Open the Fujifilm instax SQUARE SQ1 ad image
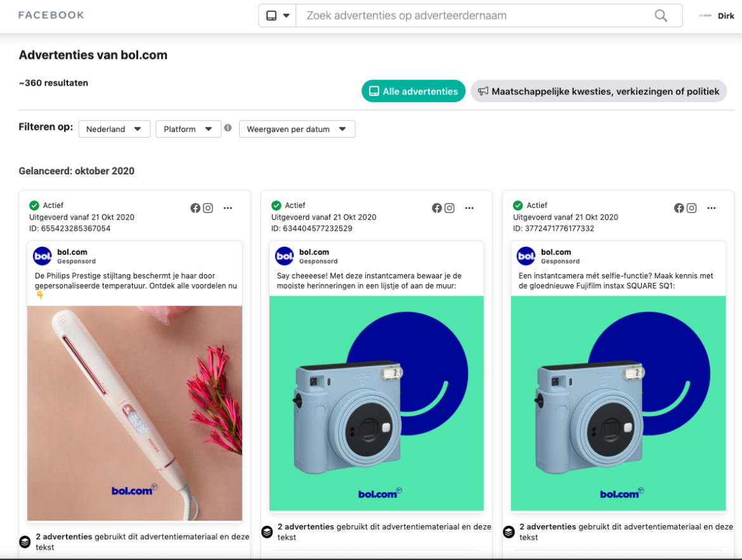 pyautogui.click(x=618, y=403)
